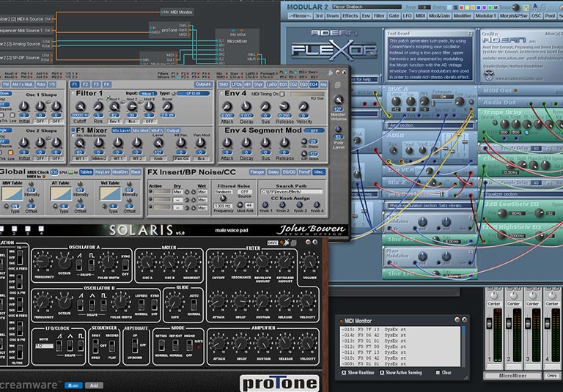Image resolution: width=563 pixels, height=392 pixels.
Task: Click the Modular 2 Tempo knob
Action: click(x=515, y=7)
